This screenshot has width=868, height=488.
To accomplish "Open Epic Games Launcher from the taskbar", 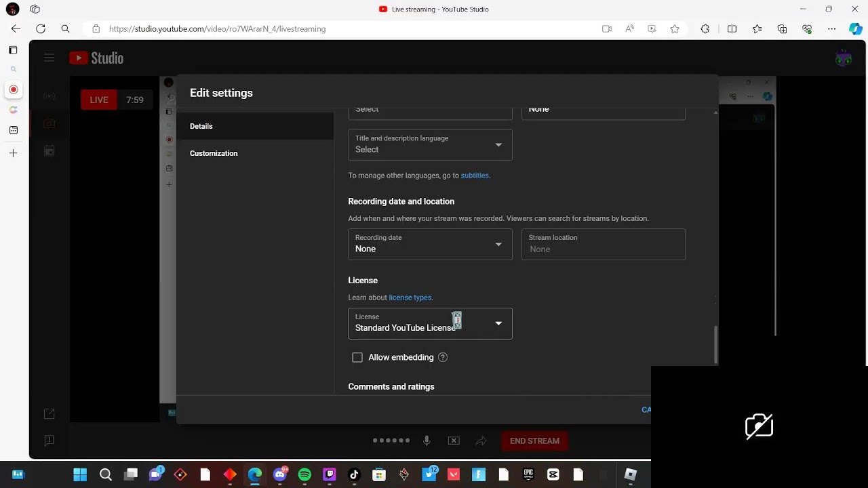I will point(528,474).
